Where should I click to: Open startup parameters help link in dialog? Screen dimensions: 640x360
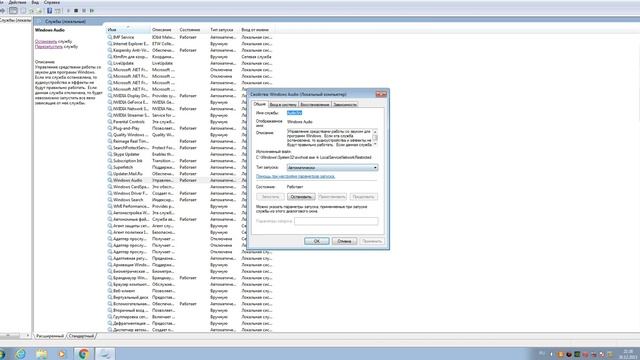click(295, 176)
